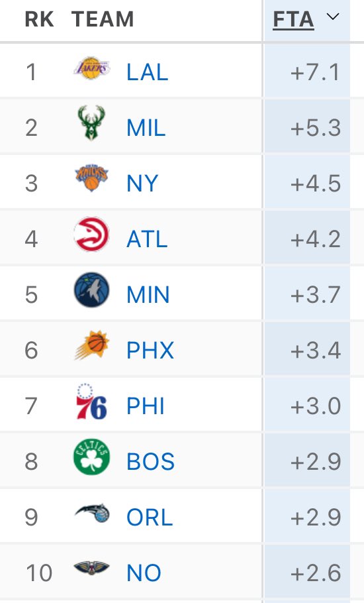Open the MIL team link
The image size is (364, 603).
click(146, 128)
